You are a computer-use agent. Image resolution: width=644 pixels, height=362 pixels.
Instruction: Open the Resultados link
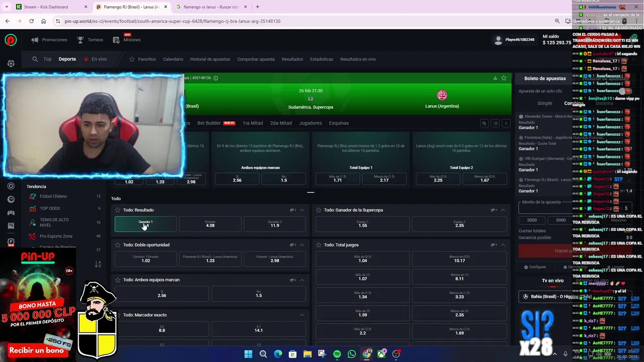pyautogui.click(x=292, y=59)
